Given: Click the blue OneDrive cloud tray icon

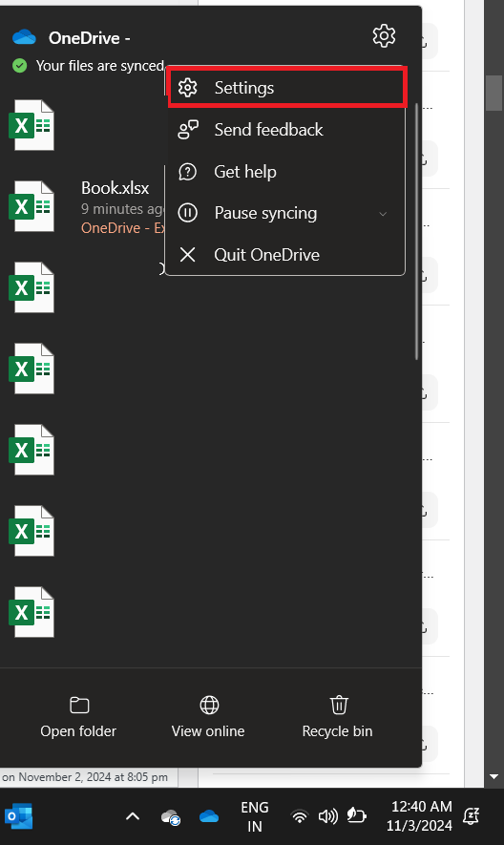Looking at the screenshot, I should point(209,816).
